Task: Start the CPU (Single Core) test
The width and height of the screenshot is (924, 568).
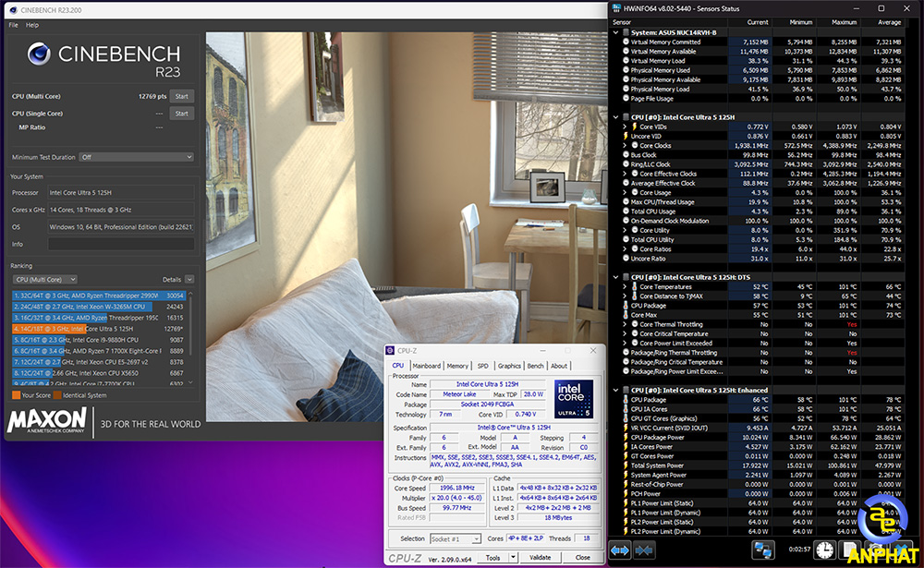Action: tap(181, 113)
